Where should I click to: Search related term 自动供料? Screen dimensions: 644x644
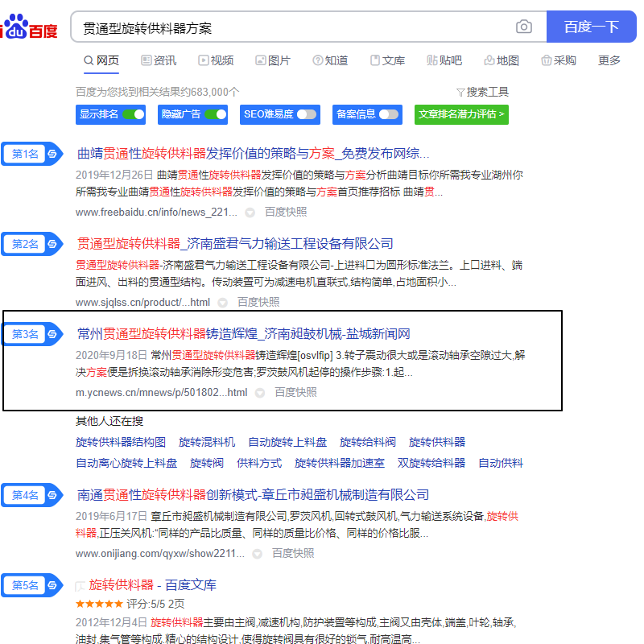pyautogui.click(x=501, y=464)
